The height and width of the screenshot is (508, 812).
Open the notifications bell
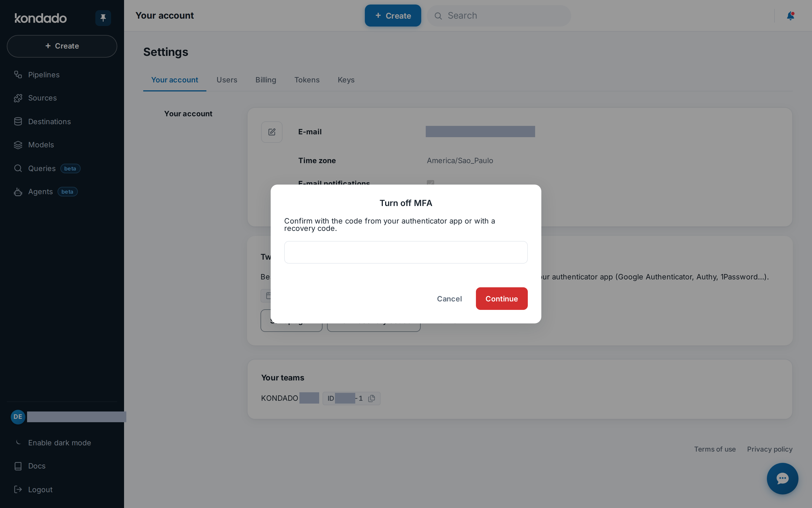[791, 16]
